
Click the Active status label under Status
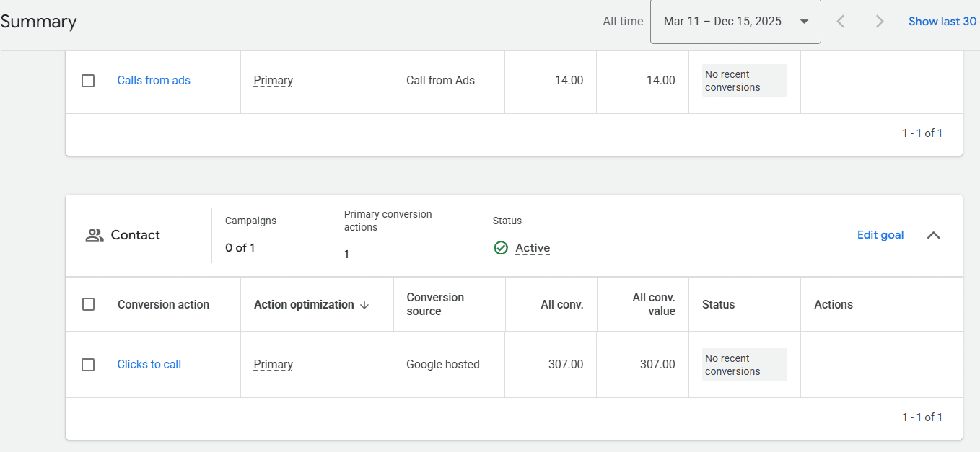[533, 248]
